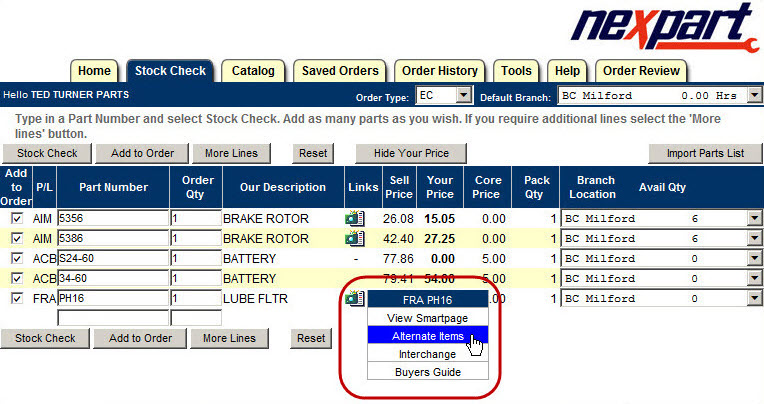Screen dimensions: 764x404
Task: Open links icon for part PH16
Action: (x=354, y=298)
